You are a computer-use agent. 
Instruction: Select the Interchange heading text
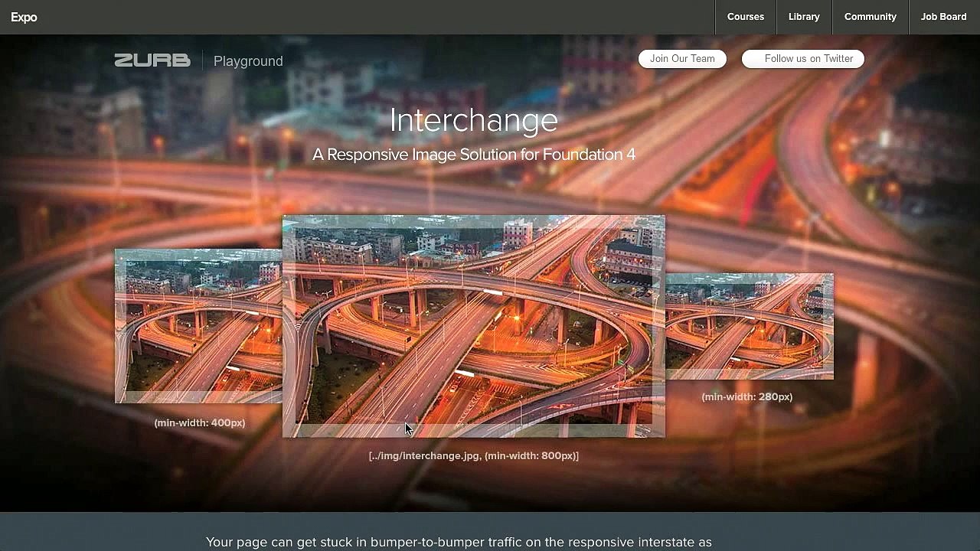click(474, 120)
